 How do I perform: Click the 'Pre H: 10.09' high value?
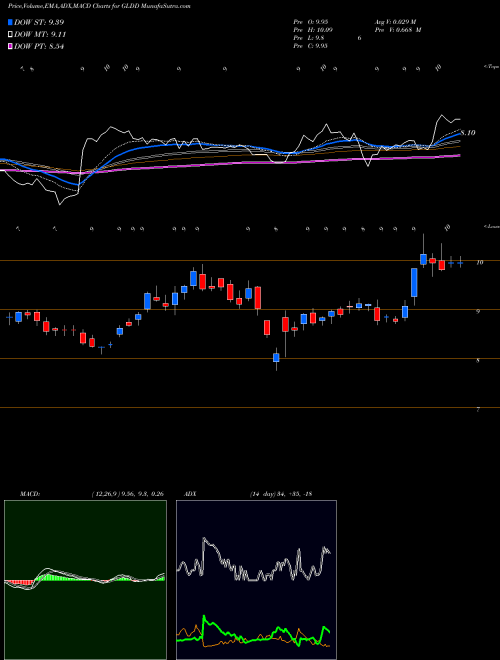tap(312, 30)
